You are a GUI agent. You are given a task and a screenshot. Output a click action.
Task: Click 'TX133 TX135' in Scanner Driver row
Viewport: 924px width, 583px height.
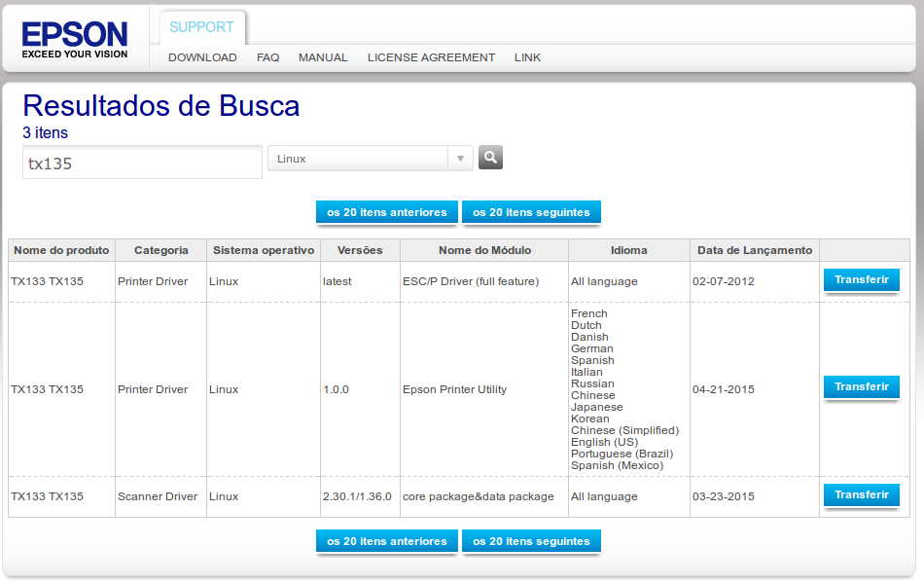(47, 497)
